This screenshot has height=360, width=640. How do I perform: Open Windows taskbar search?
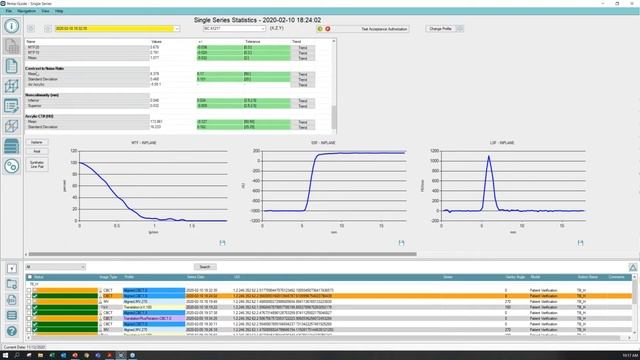(17, 356)
